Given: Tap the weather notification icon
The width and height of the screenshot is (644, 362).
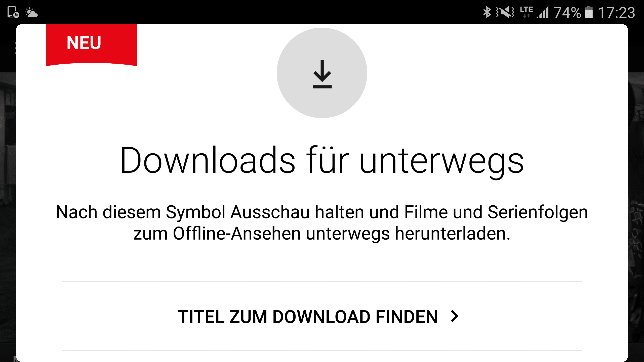Looking at the screenshot, I should 31,12.
